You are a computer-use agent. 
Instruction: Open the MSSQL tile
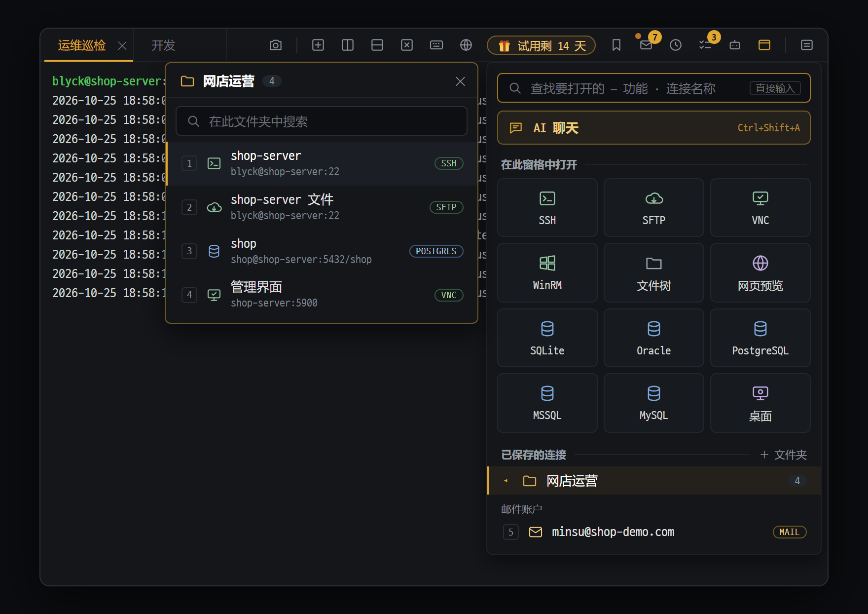pyautogui.click(x=547, y=403)
